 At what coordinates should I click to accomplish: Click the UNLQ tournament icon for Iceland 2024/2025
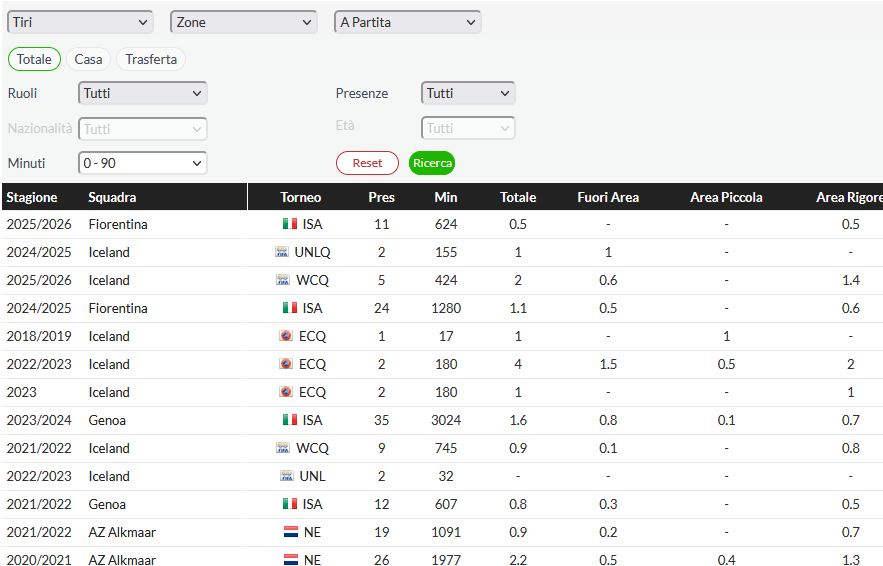point(282,252)
